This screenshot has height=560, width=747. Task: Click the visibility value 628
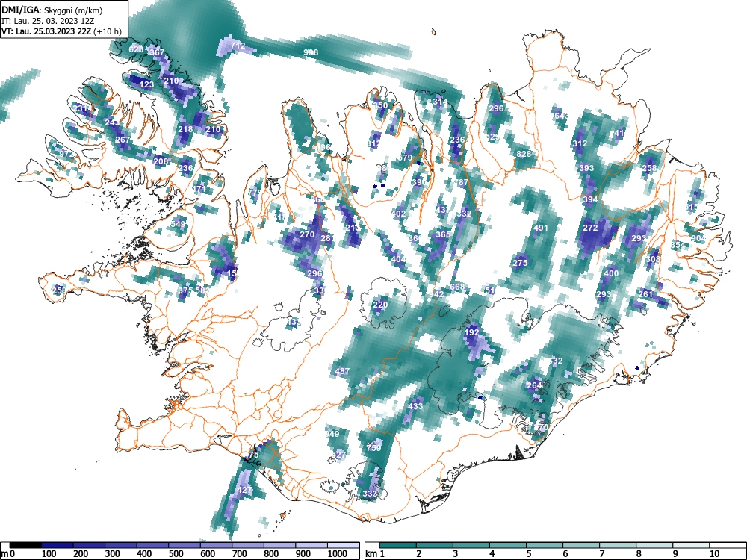136,49
